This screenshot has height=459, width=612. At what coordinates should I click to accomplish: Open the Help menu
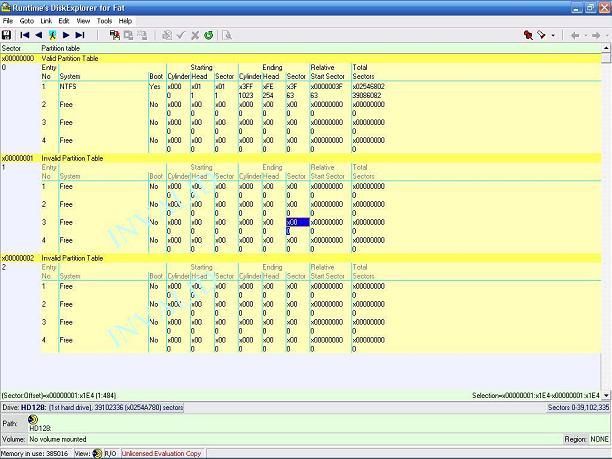(125, 21)
